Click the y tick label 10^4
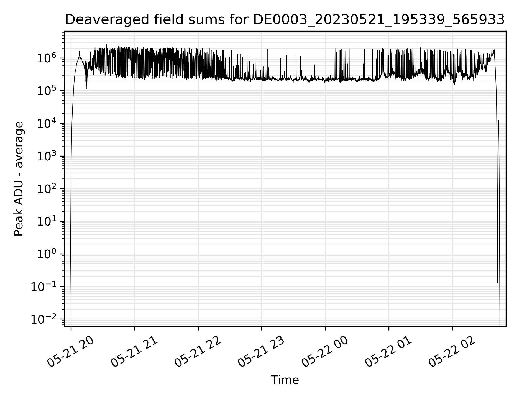Image resolution: width=532 pixels, height=399 pixels. click(x=47, y=124)
